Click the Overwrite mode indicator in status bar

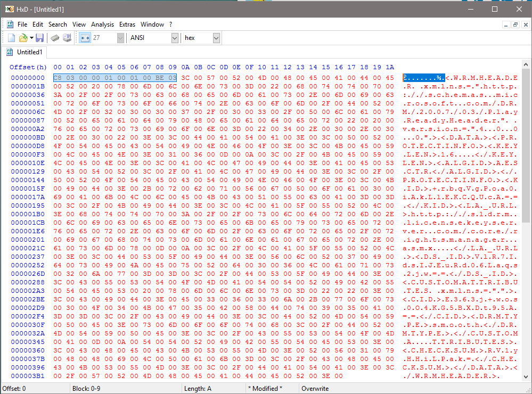pos(315,389)
